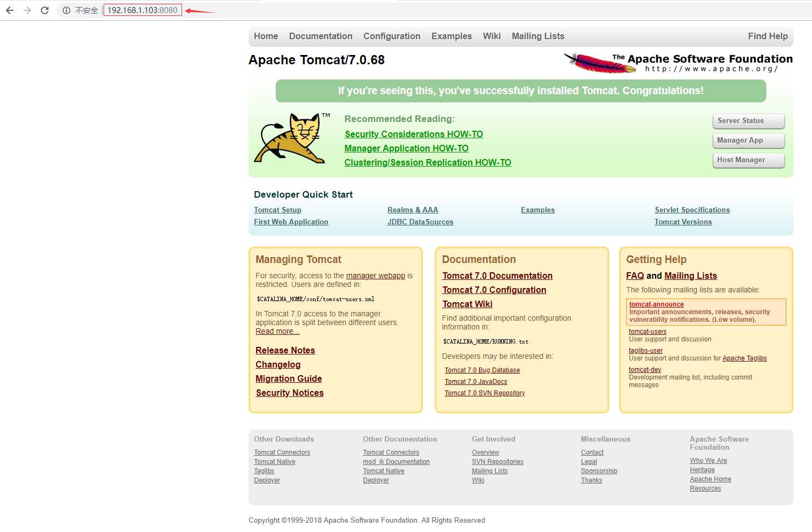Open Wiki in the top nav
The image size is (812, 532).
[492, 36]
